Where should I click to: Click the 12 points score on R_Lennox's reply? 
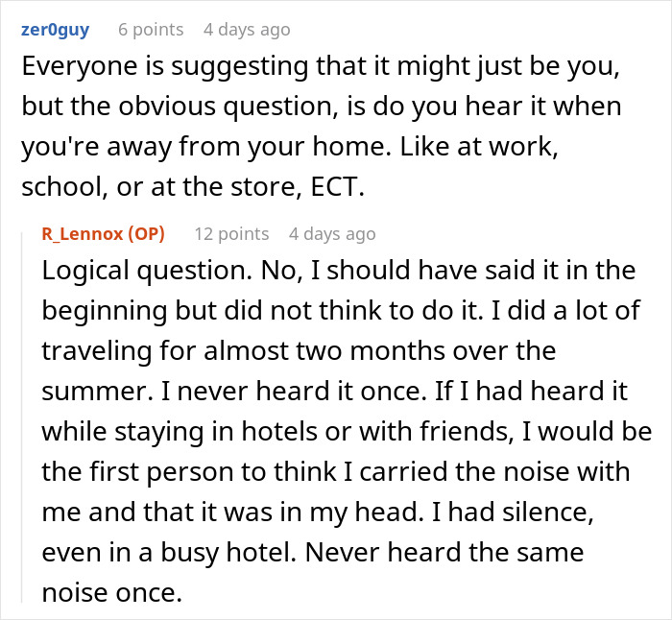tap(231, 234)
